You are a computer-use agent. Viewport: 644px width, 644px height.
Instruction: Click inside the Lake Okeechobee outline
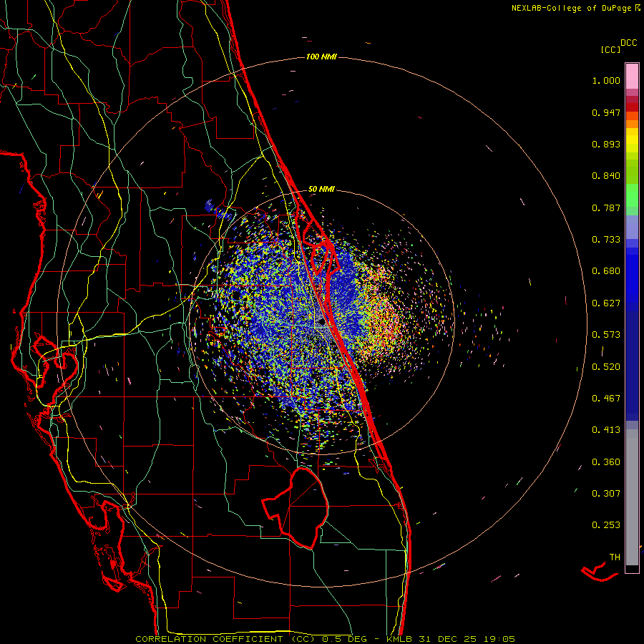pos(302,509)
